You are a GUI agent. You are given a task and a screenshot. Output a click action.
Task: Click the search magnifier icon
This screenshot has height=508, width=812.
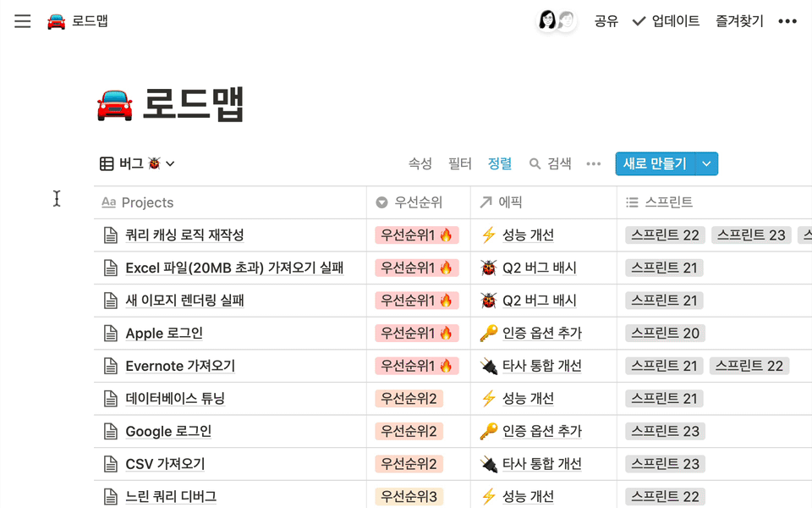[x=535, y=164]
